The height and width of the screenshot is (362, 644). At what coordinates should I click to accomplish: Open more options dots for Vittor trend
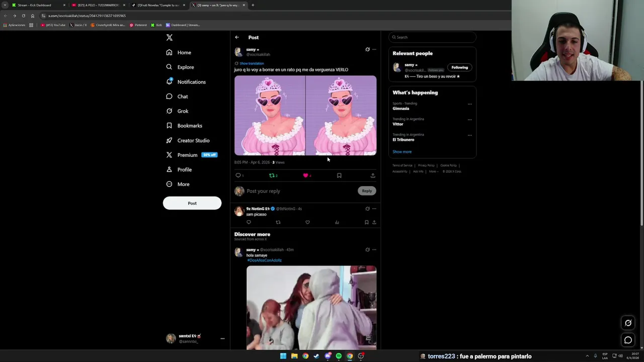pos(470,120)
